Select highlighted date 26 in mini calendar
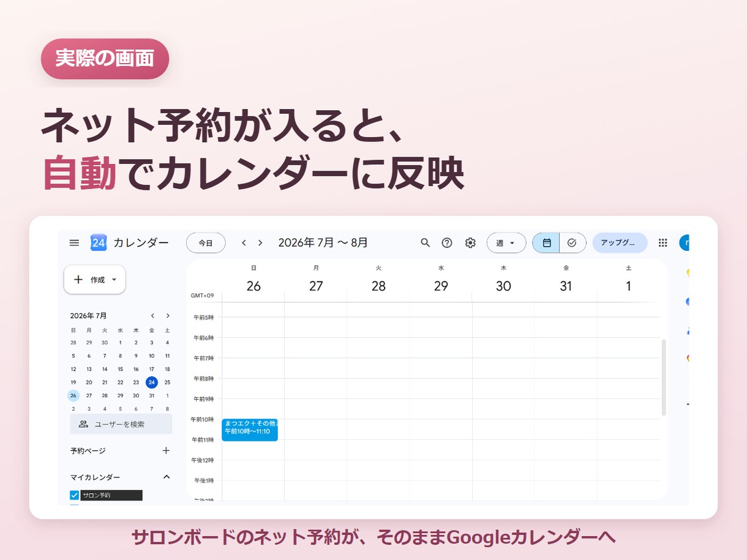 click(x=73, y=395)
